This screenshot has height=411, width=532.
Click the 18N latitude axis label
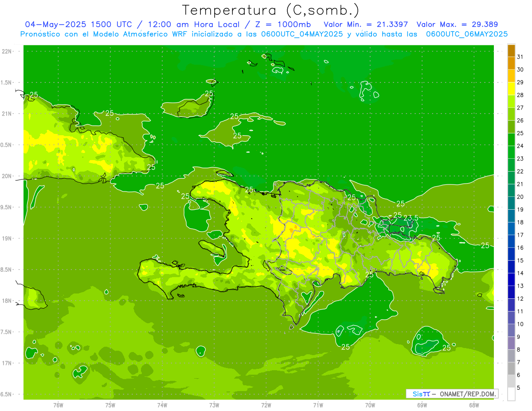(6, 301)
